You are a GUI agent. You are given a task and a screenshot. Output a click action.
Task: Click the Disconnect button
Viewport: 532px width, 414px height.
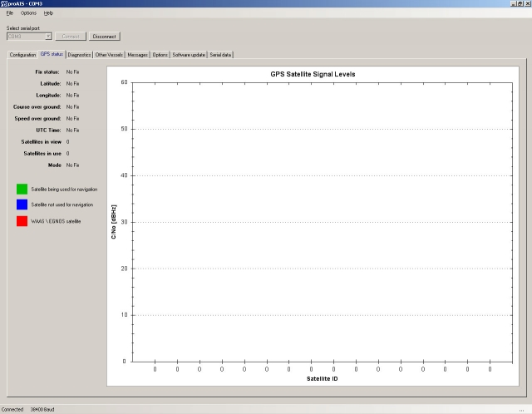point(105,37)
